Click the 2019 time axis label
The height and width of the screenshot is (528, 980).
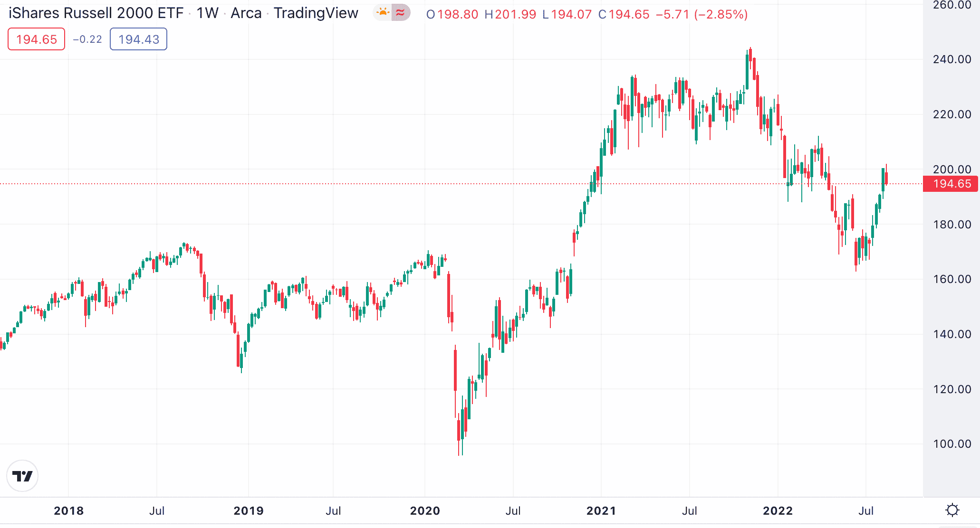(249, 511)
